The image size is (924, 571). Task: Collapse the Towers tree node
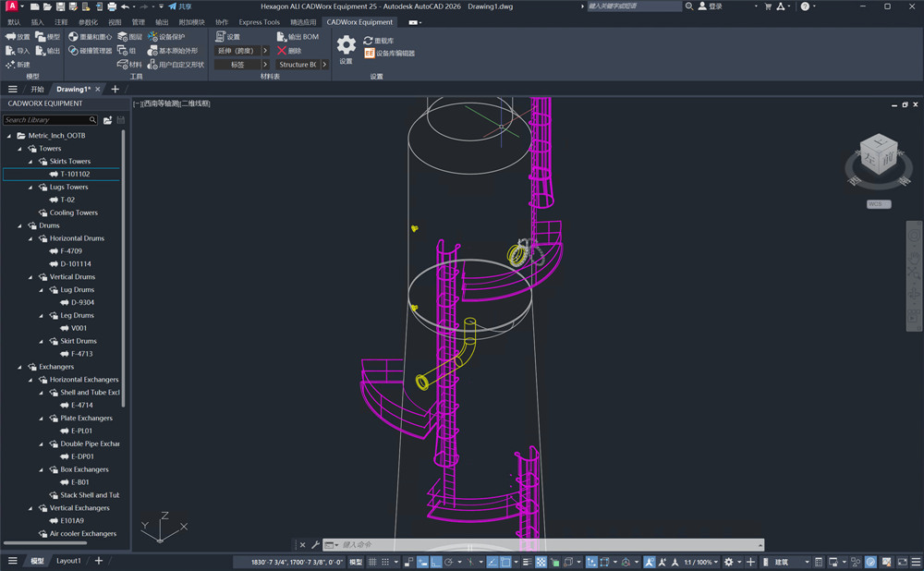[20, 149]
